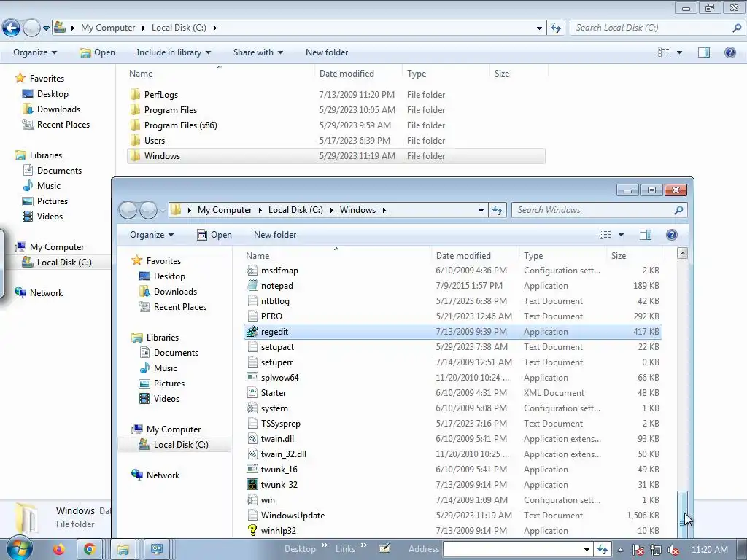Open the taskbar Address bar dropdown
Viewport: 747px width, 560px height.
point(587,550)
